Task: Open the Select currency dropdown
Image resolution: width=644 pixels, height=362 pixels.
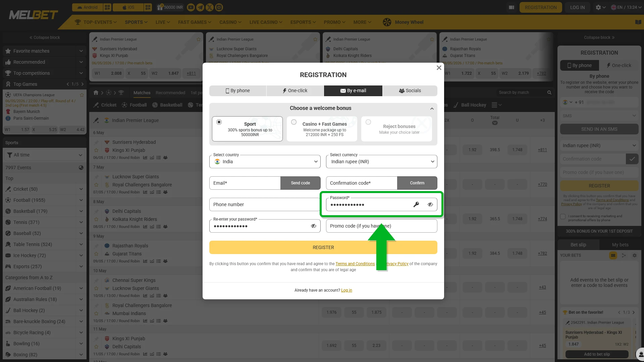Action: pos(382,162)
